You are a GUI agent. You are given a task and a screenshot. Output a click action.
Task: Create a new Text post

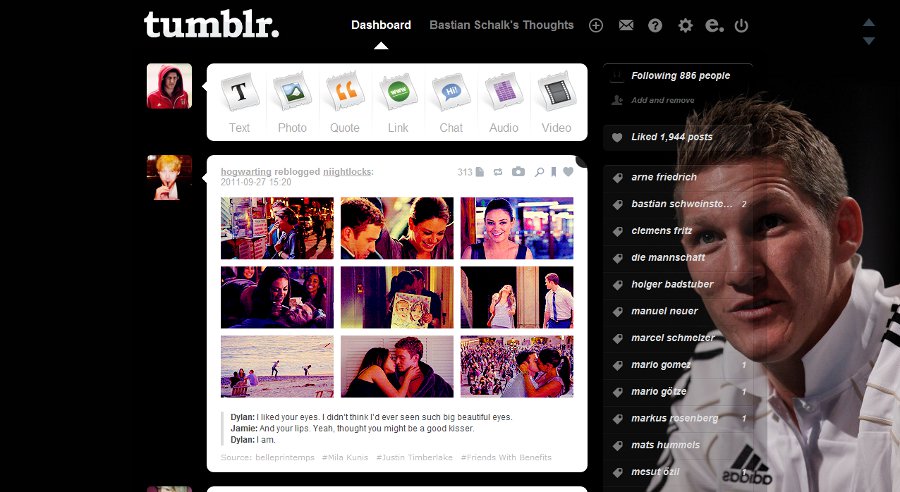239,102
